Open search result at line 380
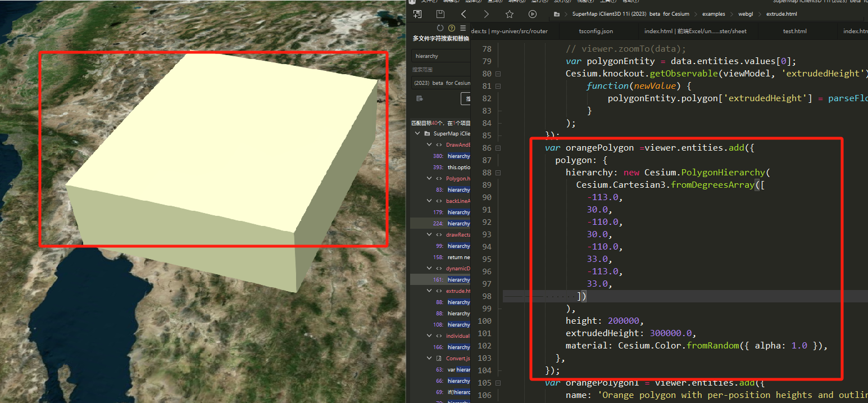The image size is (868, 403). [x=452, y=156]
